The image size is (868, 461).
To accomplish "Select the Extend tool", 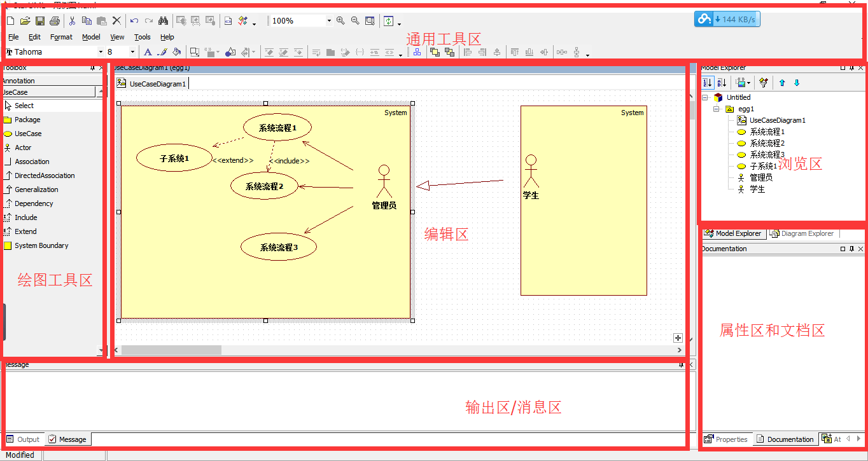I will click(52, 231).
